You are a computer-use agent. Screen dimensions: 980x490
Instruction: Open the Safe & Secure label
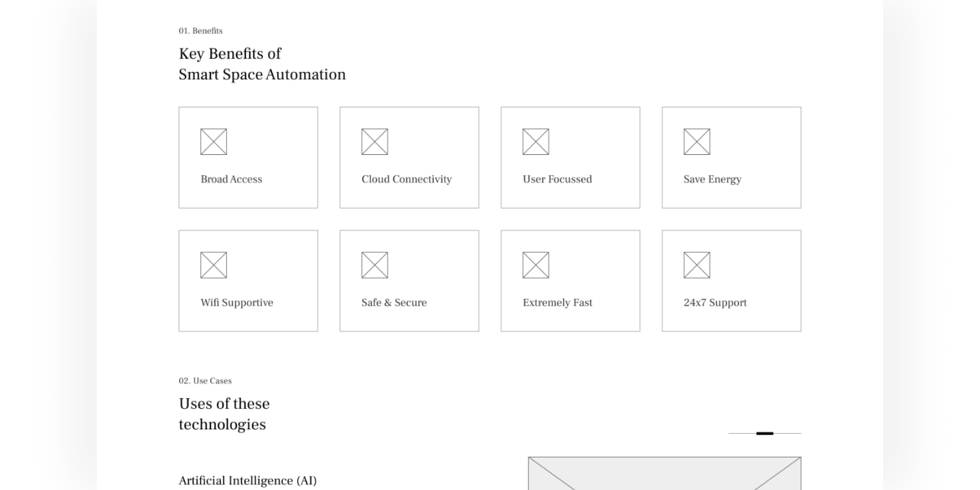[394, 303]
